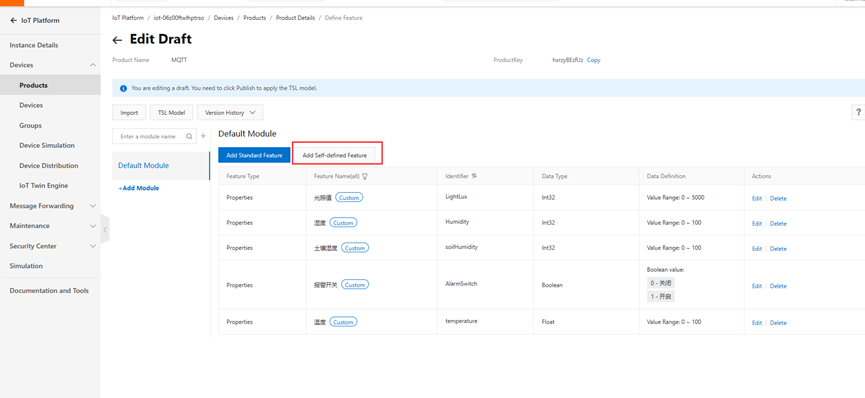Collapse the Devices menu section
Screen dimensions: 865x398
tap(92, 65)
